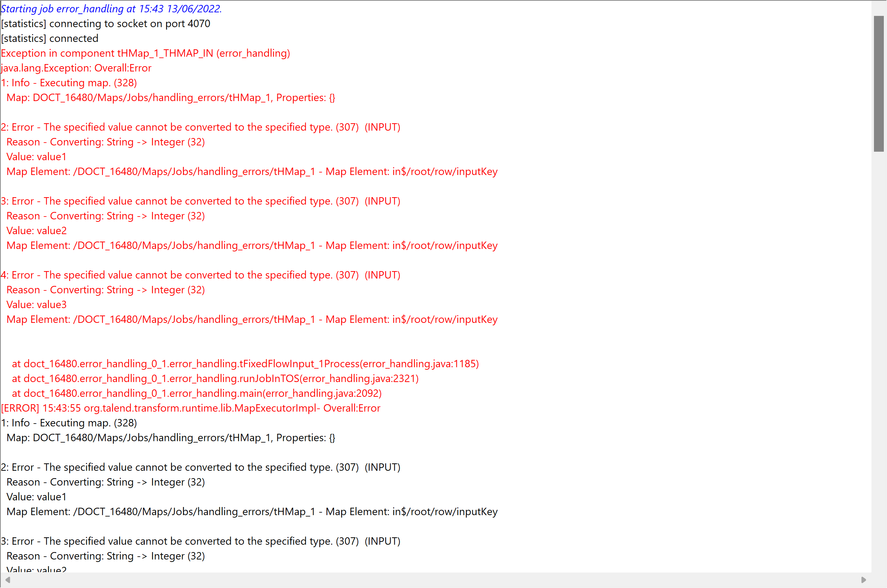This screenshot has width=887, height=588.
Task: Click the tFixedFlowInput_1Process stack trace line
Action: 246,364
